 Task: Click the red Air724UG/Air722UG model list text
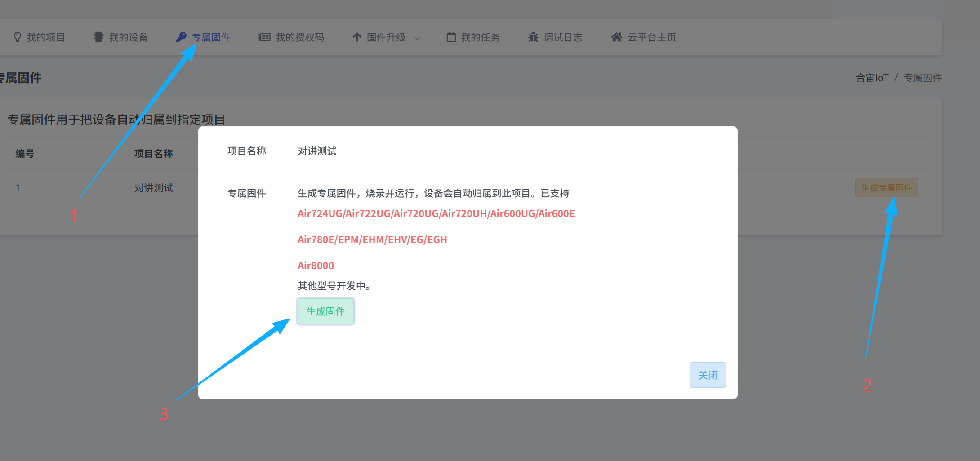point(436,214)
